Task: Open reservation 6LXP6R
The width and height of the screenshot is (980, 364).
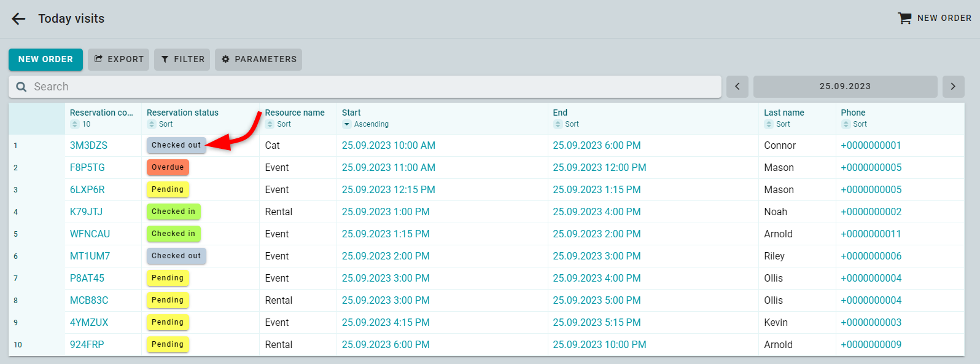Action: click(x=87, y=190)
